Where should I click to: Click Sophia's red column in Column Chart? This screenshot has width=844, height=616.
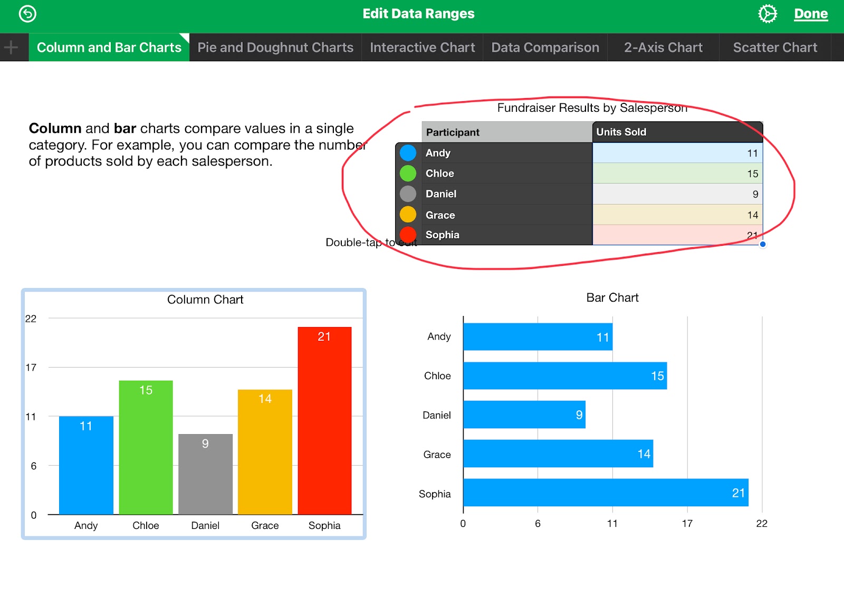tap(324, 420)
